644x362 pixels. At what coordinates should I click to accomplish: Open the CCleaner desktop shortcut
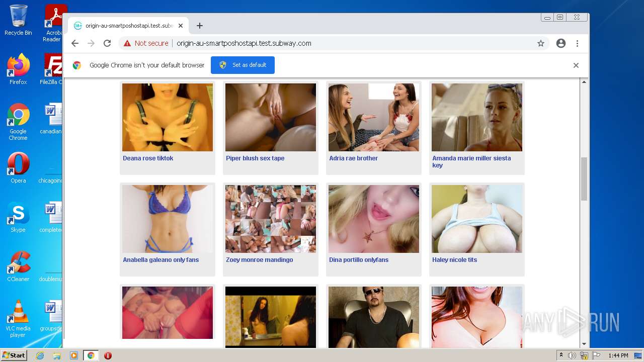coord(18,266)
